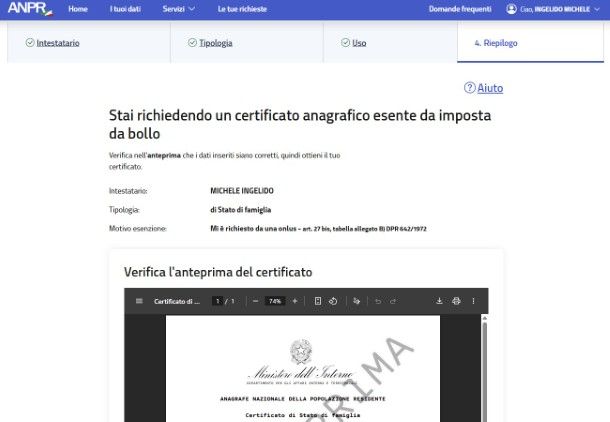
Task: Open Le tue richieste page
Action: [x=242, y=9]
